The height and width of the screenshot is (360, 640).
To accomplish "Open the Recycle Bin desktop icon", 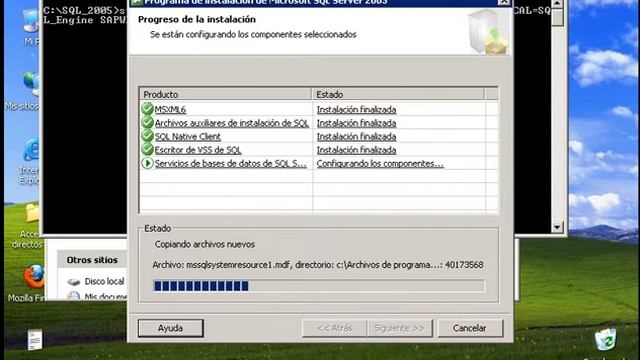I will coord(606,340).
